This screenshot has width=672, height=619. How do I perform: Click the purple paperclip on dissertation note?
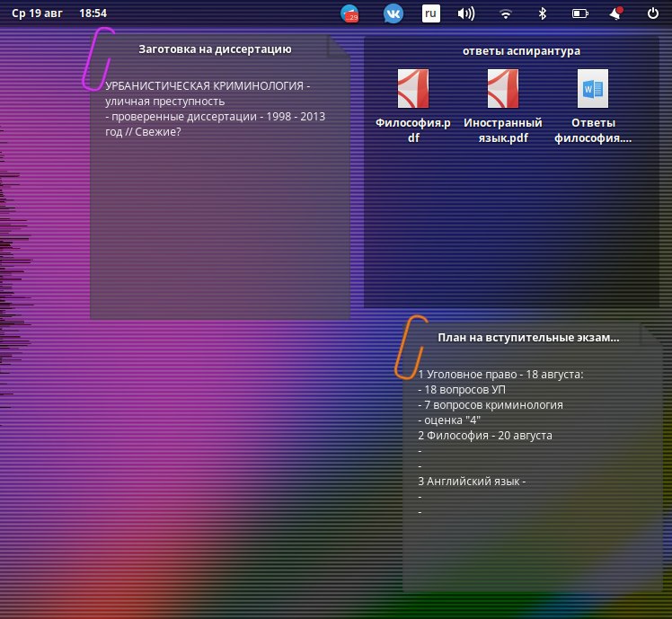pyautogui.click(x=98, y=59)
